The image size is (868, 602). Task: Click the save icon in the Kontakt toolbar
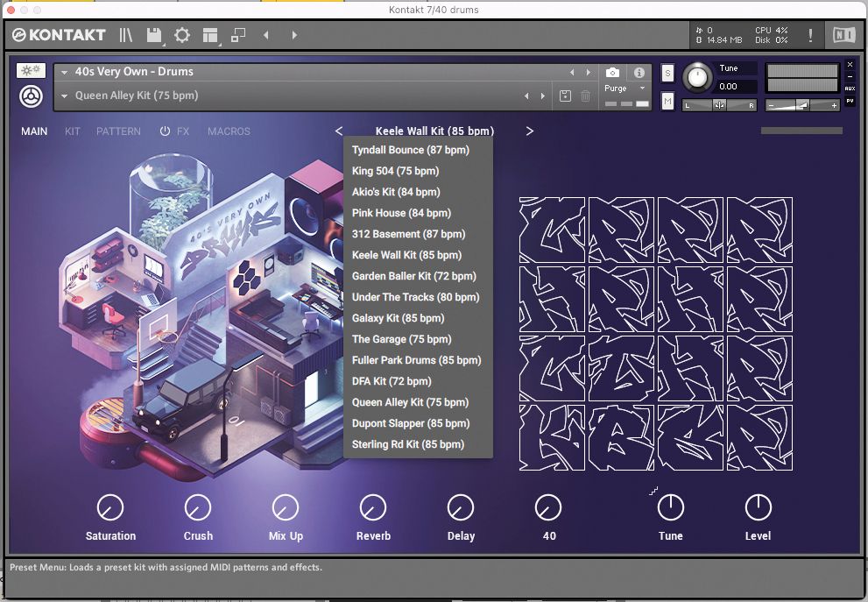[x=153, y=35]
